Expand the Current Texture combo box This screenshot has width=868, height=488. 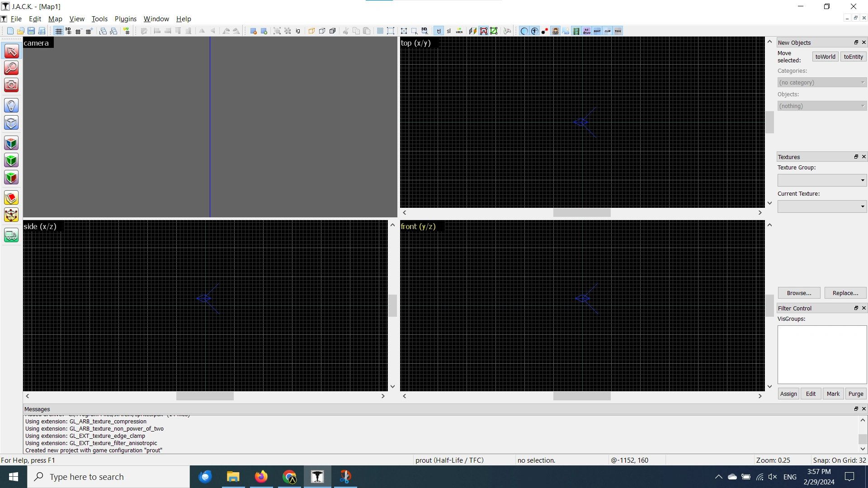[822, 206]
